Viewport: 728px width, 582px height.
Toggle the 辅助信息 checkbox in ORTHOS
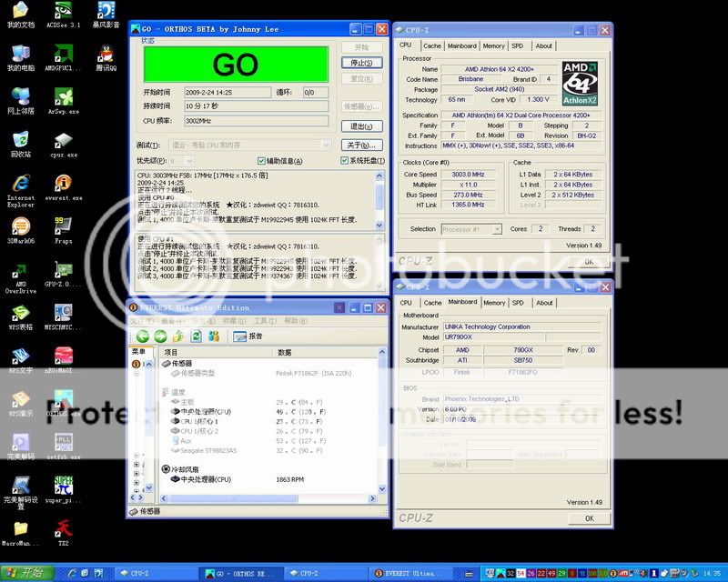261,161
